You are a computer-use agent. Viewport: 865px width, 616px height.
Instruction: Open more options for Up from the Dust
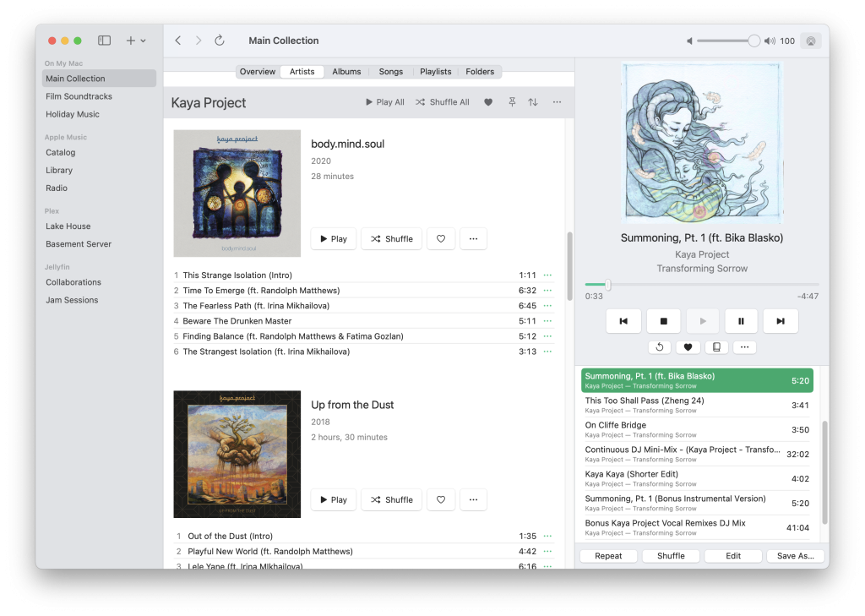click(473, 500)
